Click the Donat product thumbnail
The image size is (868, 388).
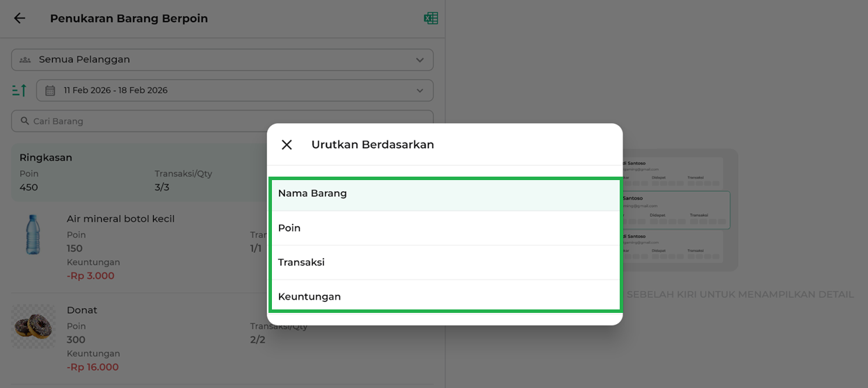click(33, 326)
